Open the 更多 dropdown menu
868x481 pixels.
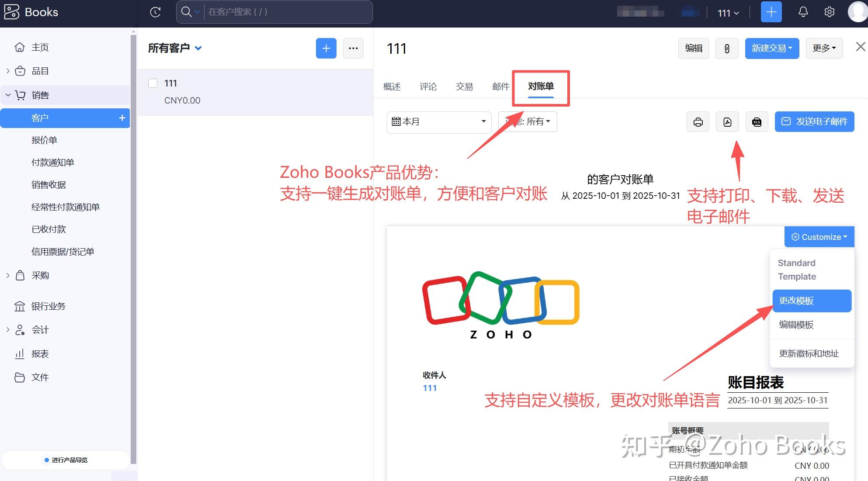[824, 48]
